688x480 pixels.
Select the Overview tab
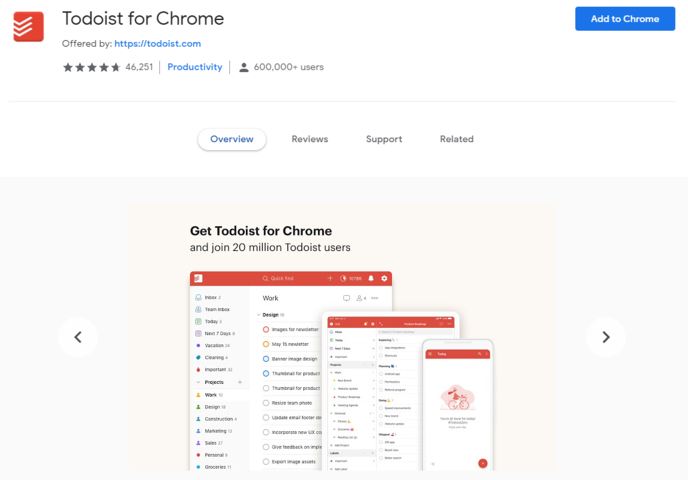click(x=232, y=139)
